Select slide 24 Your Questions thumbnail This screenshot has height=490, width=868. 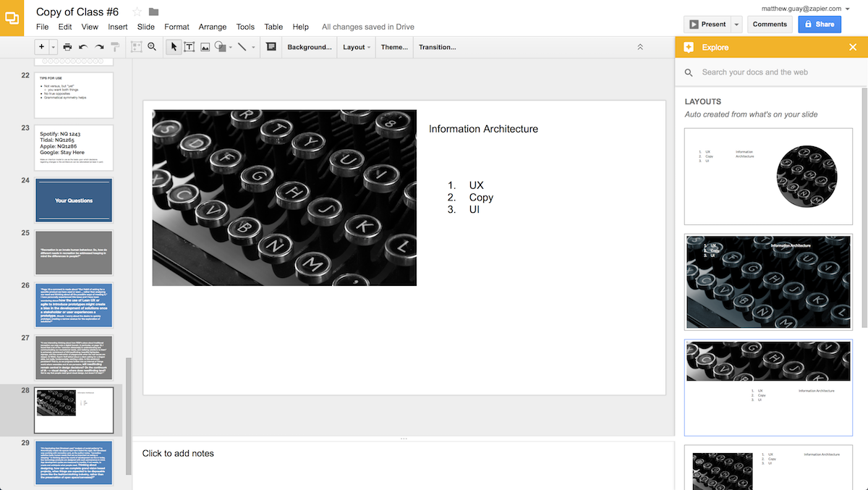(74, 200)
